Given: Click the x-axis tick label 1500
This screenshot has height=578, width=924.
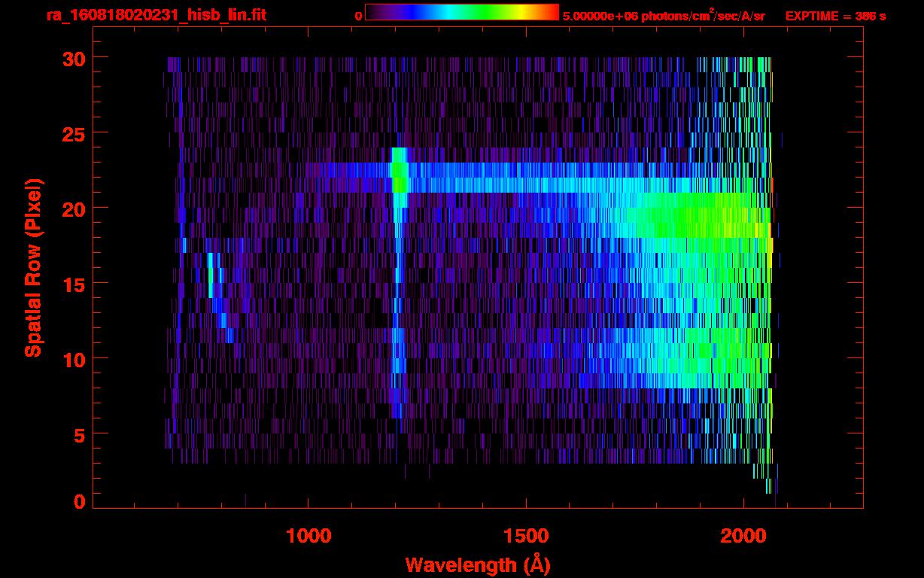Looking at the screenshot, I should (526, 536).
